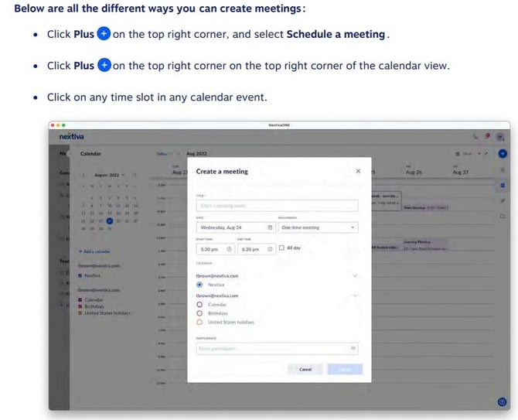
Task: Click the contacts icon in participants field
Action: coord(353,349)
